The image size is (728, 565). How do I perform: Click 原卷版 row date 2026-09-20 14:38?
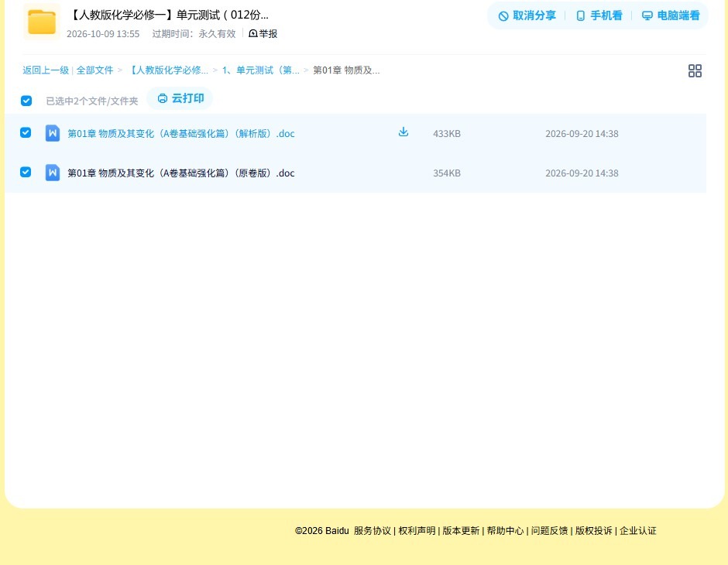click(x=582, y=173)
